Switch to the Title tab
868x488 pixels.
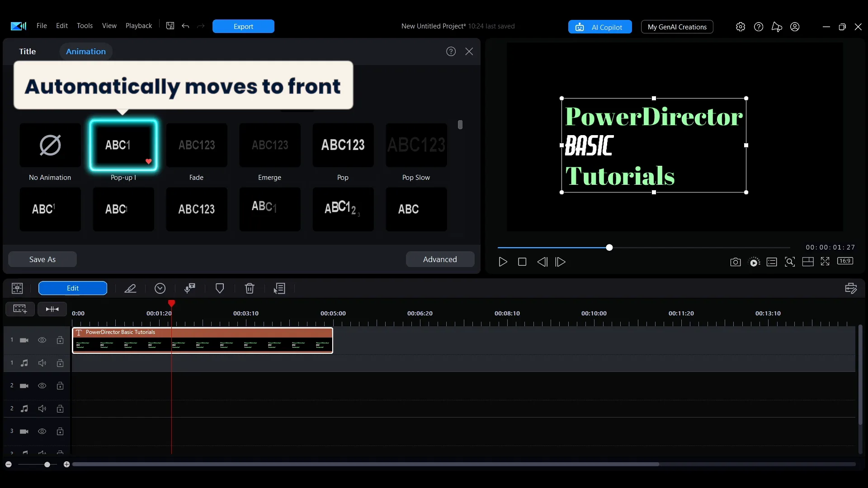(x=28, y=52)
